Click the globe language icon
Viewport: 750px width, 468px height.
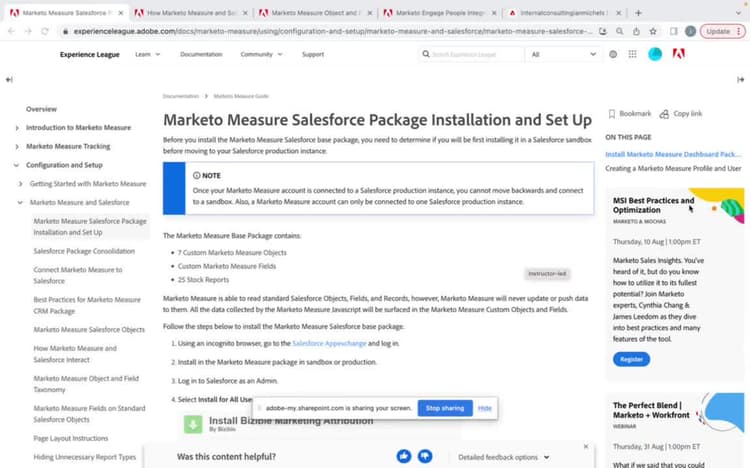pos(613,55)
